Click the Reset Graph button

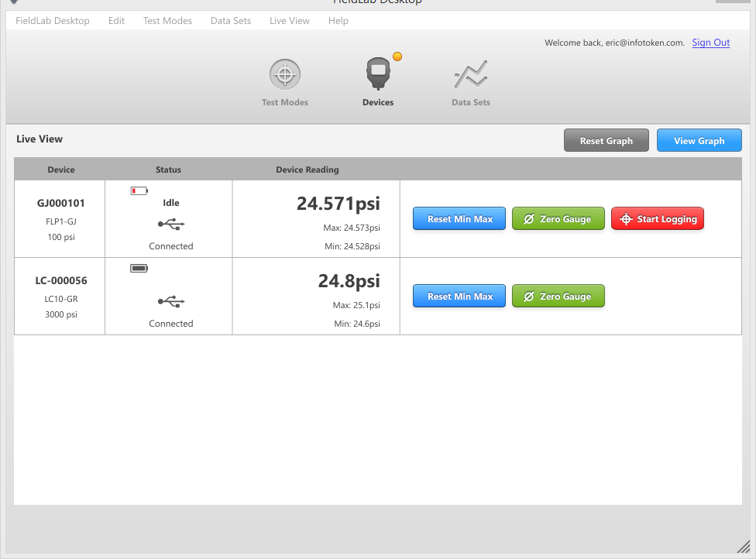coord(606,140)
